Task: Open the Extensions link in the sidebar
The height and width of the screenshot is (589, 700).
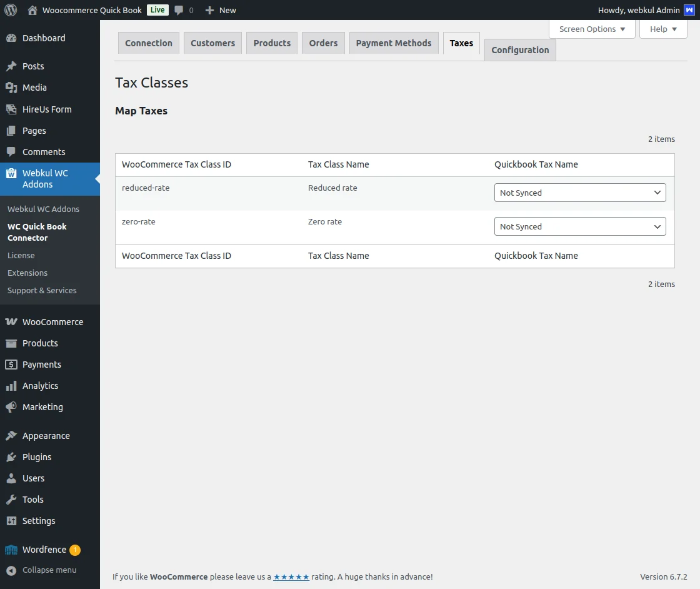Action: pyautogui.click(x=27, y=273)
